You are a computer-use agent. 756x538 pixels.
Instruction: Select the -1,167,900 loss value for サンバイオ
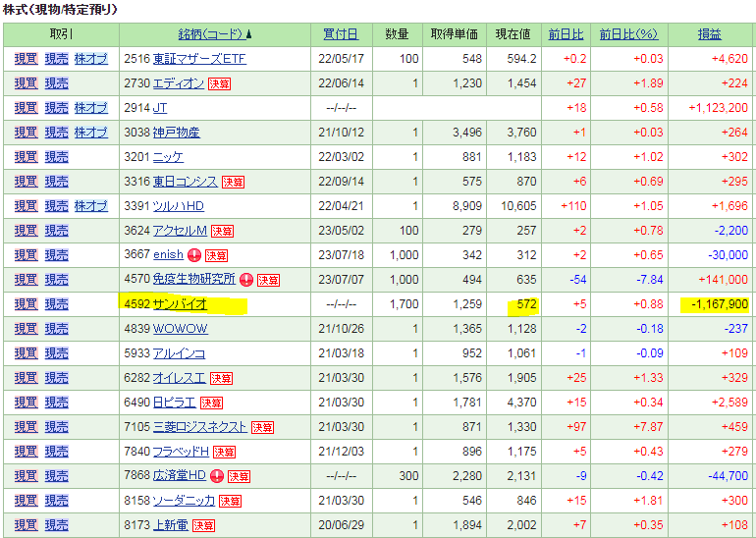[719, 304]
